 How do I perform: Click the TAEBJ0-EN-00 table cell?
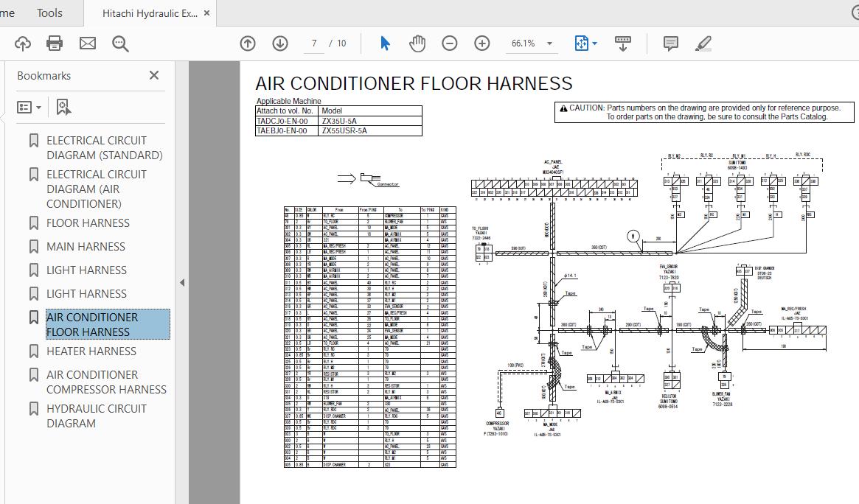(287, 130)
